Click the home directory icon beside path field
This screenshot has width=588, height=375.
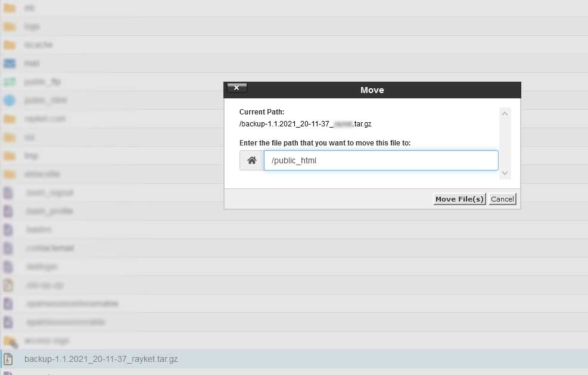(252, 160)
